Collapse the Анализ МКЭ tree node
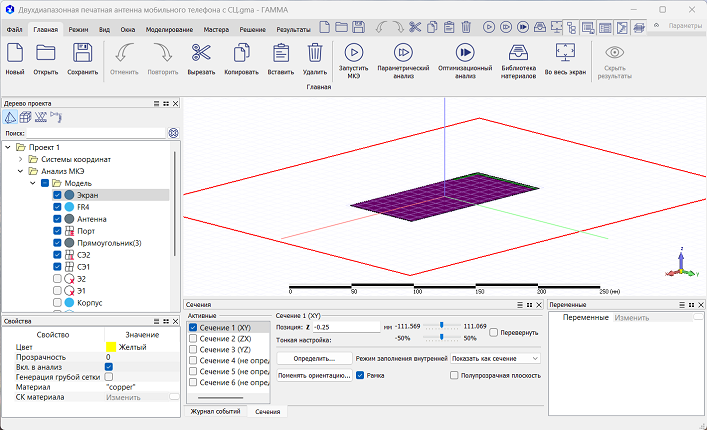 pos(21,171)
